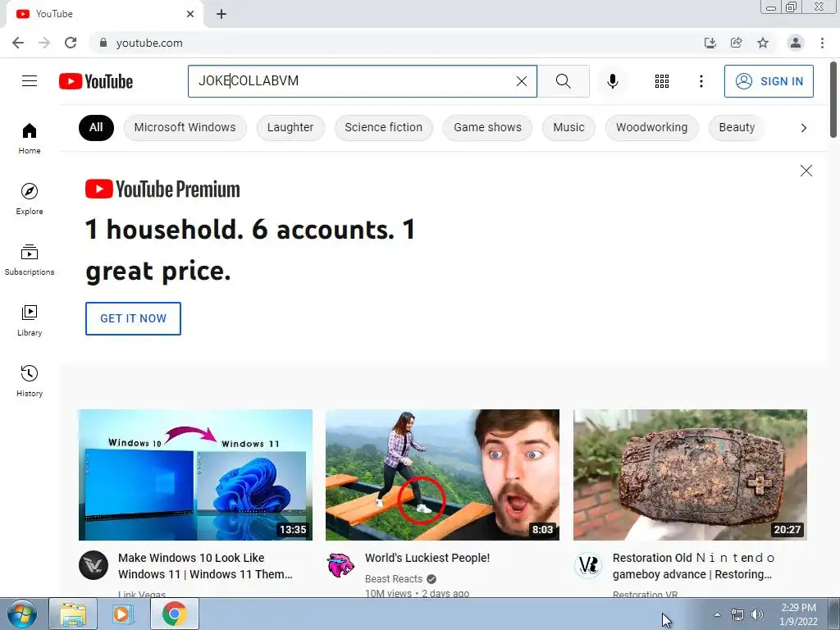
Task: Select the All filter chip
Action: (x=96, y=127)
